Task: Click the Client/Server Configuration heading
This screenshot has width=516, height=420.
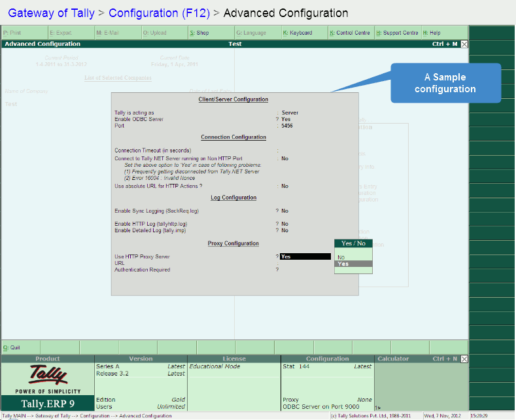Action: pyautogui.click(x=233, y=99)
